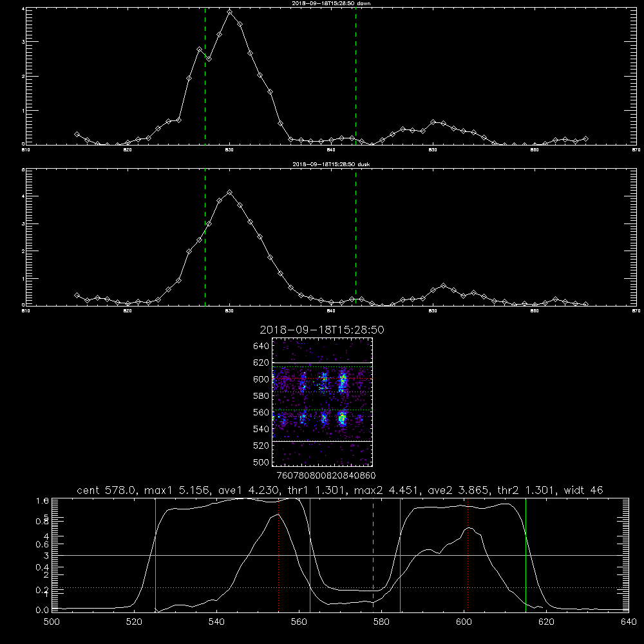The height and width of the screenshot is (644, 644).
Task: Click the spectral image y-axis label 500
Action: [x=261, y=462]
